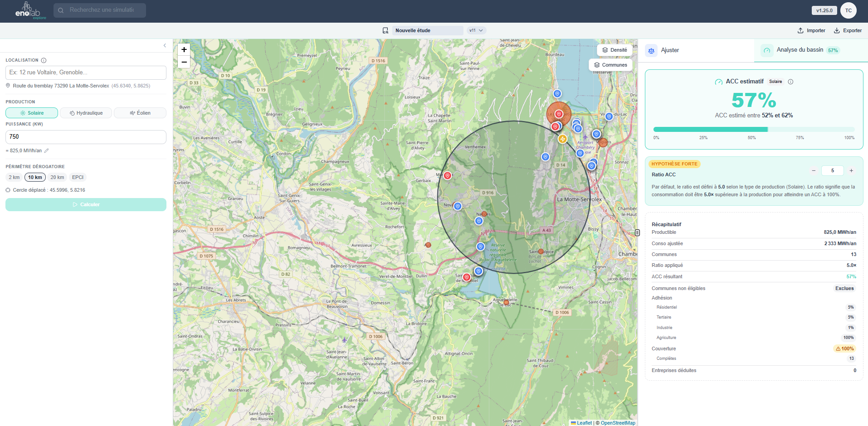
Task: Toggle the Densité map layer
Action: click(x=614, y=50)
